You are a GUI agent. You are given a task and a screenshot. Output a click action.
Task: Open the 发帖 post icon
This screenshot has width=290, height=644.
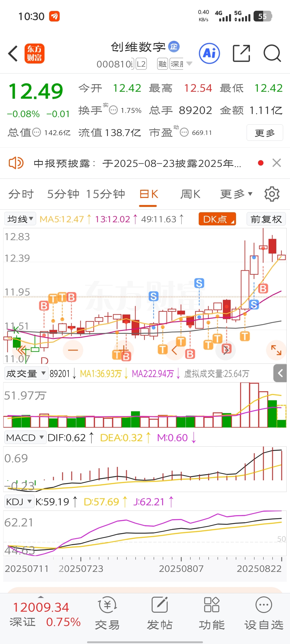click(x=160, y=613)
